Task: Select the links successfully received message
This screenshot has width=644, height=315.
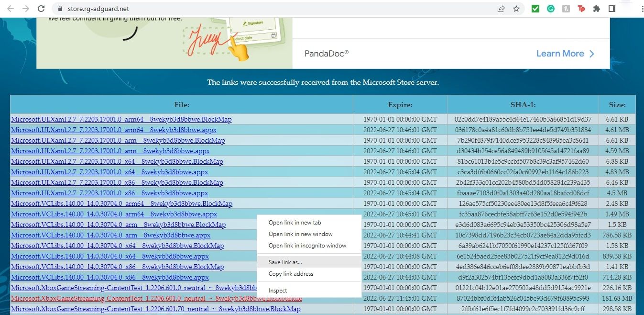Action: pyautogui.click(x=323, y=82)
